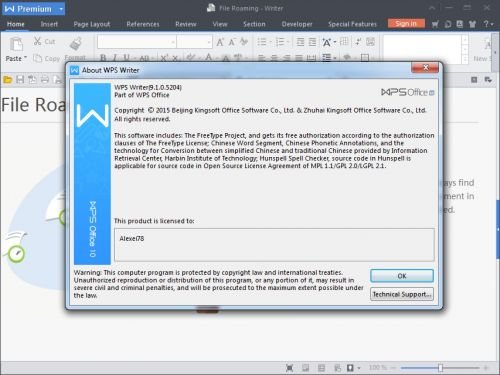The width and height of the screenshot is (500, 375).
Task: Click the eye protection mode icon in status bar
Action: pyautogui.click(x=350, y=368)
